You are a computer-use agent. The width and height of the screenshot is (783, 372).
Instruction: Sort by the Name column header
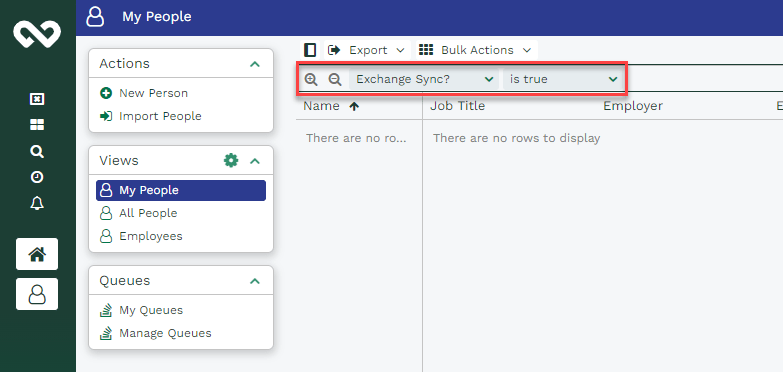tap(321, 106)
